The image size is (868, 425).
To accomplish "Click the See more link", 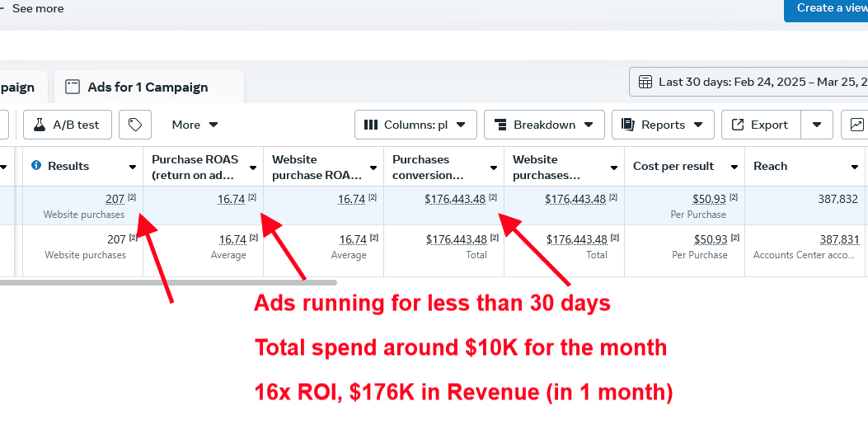I will click(38, 9).
